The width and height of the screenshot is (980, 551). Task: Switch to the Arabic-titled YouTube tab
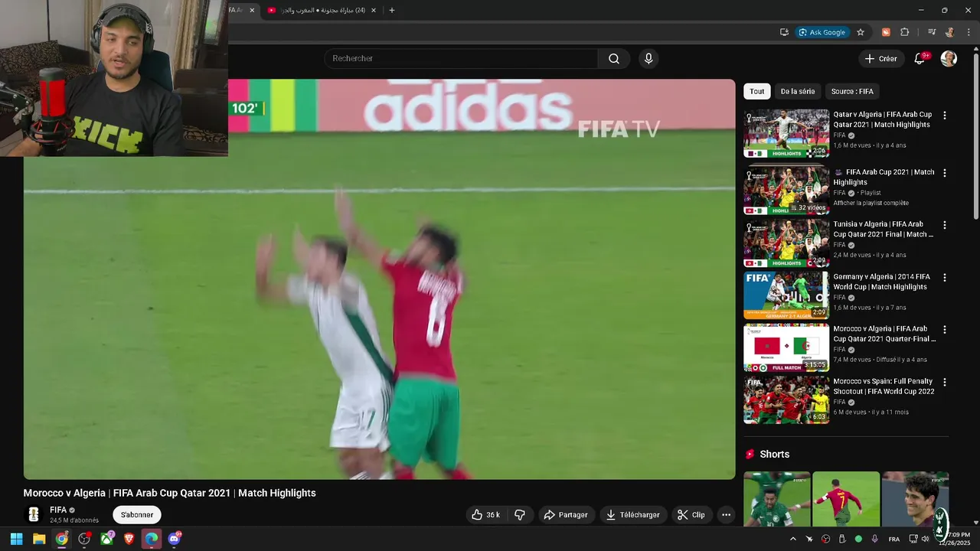(322, 10)
